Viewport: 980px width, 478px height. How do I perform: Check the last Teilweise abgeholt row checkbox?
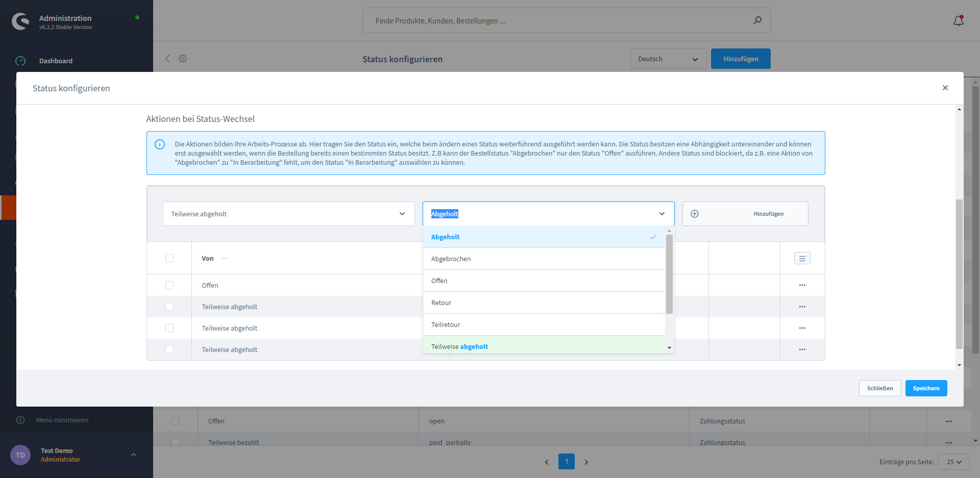coord(169,349)
